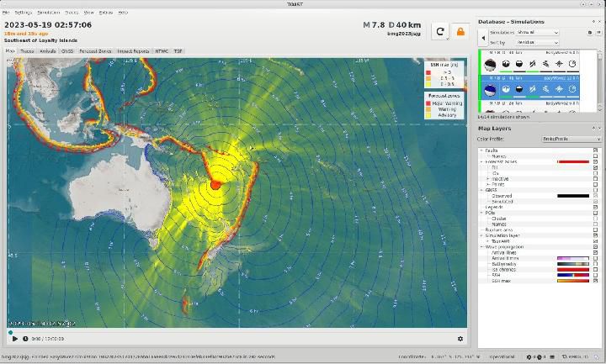Toggle the Faults layer checkbox
This screenshot has height=364, width=606.
click(x=595, y=150)
